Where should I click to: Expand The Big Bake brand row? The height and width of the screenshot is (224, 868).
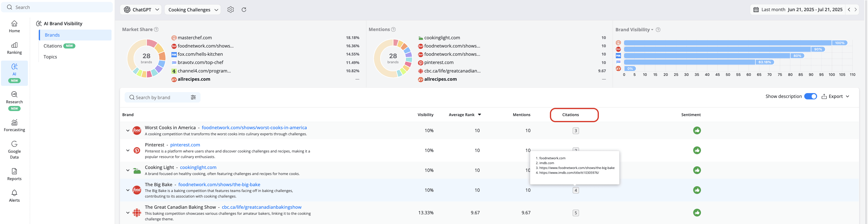(128, 190)
